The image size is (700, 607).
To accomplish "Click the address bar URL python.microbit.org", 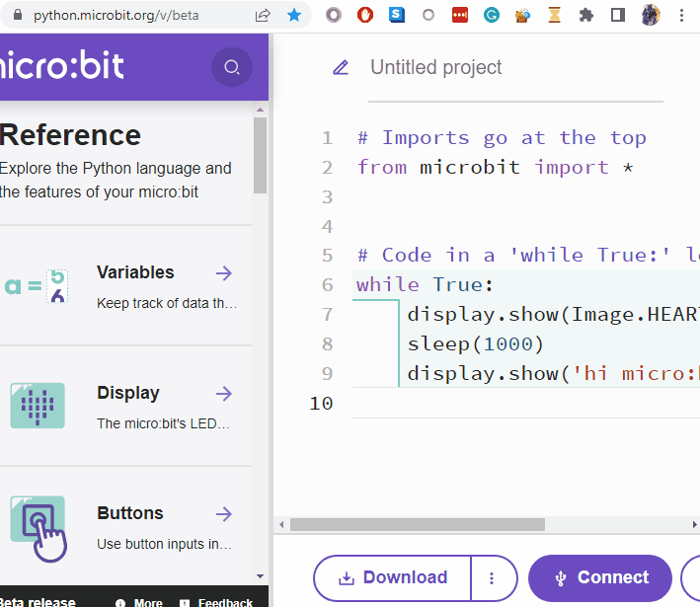I will [117, 15].
